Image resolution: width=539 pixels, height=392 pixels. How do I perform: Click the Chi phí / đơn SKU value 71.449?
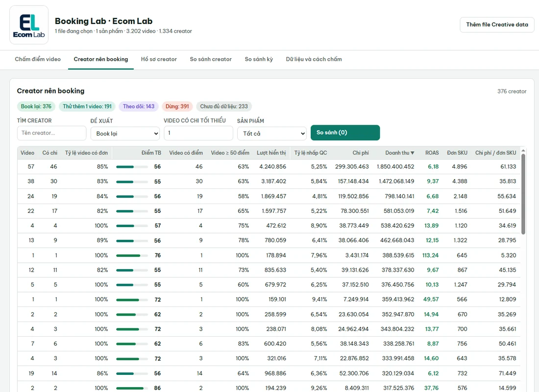507,373
